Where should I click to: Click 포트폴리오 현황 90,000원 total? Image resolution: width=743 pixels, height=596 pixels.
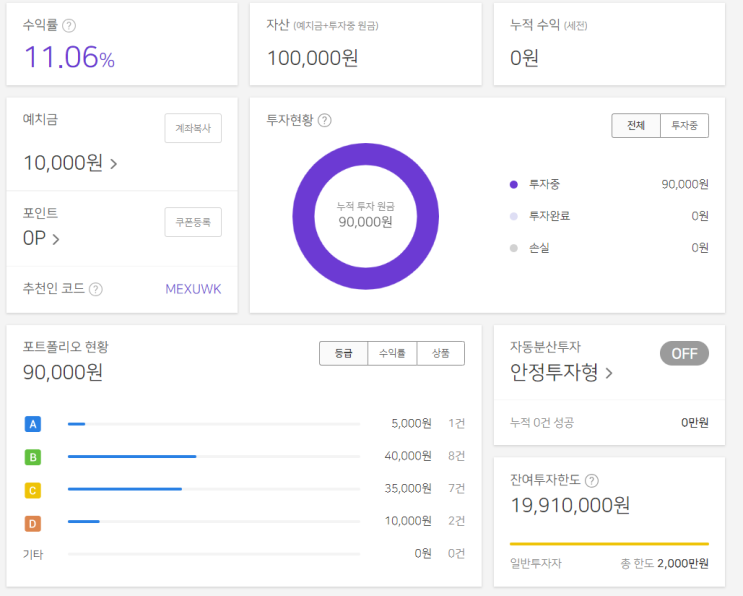click(x=63, y=372)
